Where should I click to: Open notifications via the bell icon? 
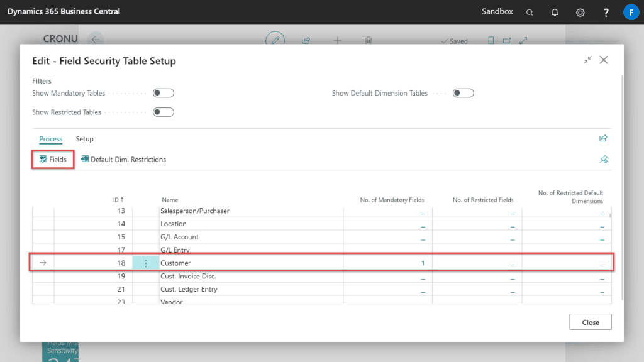(555, 12)
